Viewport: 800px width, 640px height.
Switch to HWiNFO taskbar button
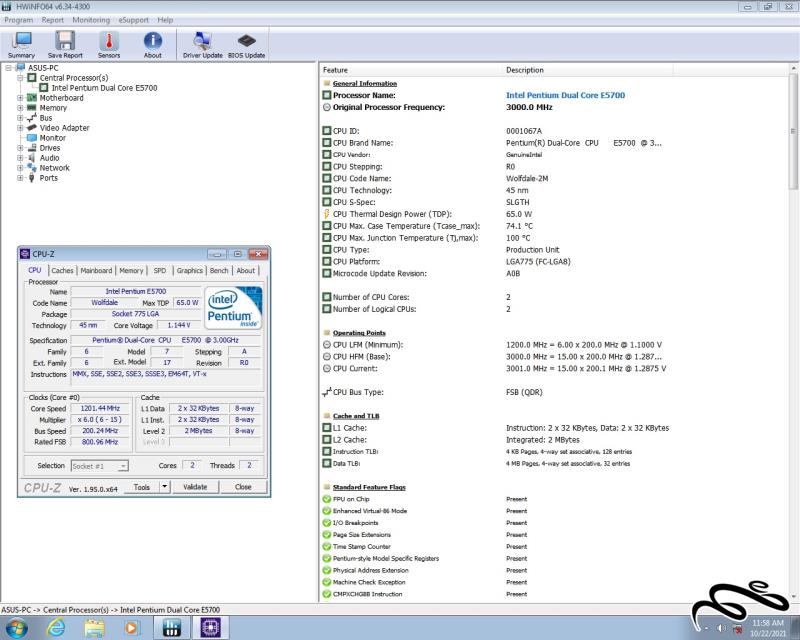point(171,627)
